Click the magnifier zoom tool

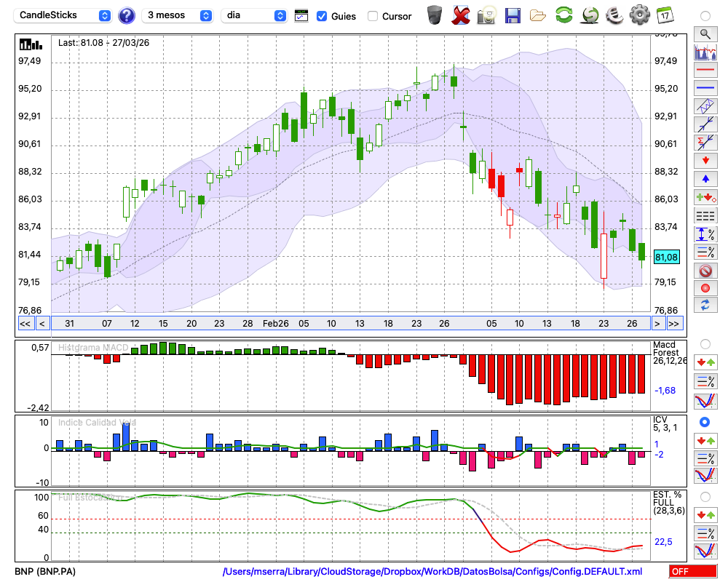(x=705, y=33)
